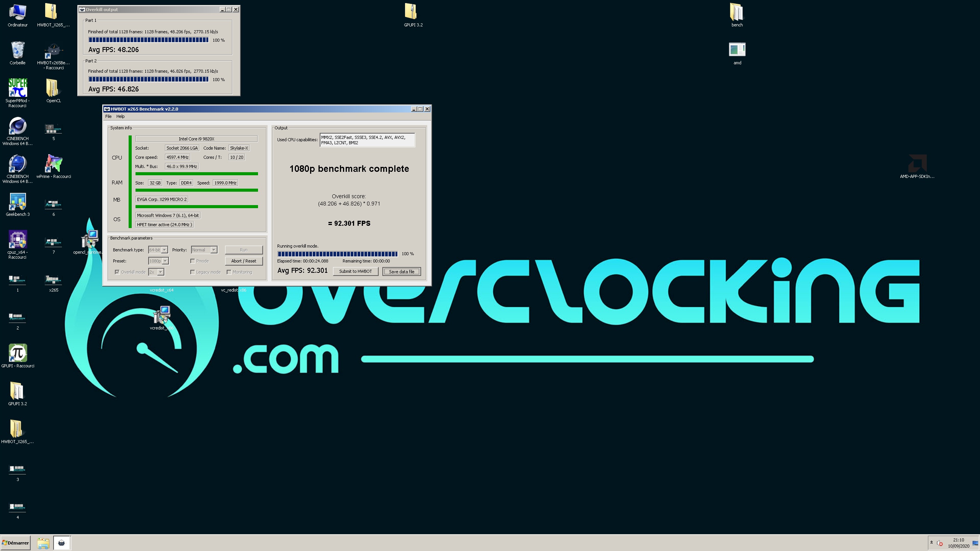Click Submit to HWBOT
The height and width of the screenshot is (551, 980).
[355, 271]
